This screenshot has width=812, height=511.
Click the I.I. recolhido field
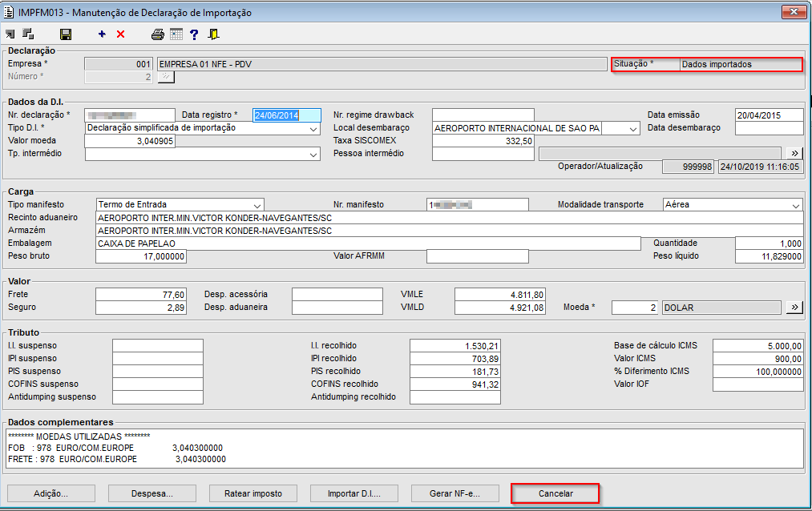(454, 345)
